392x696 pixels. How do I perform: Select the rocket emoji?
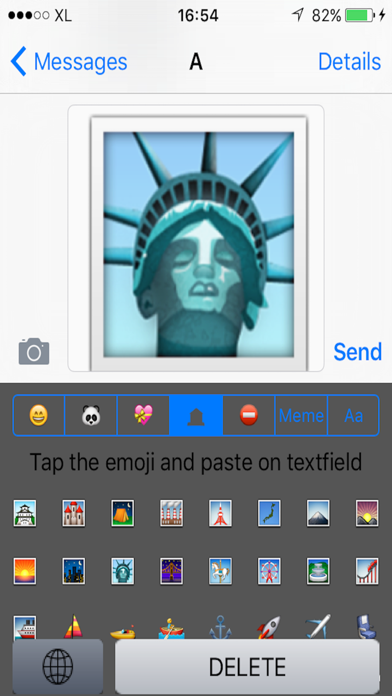[269, 627]
